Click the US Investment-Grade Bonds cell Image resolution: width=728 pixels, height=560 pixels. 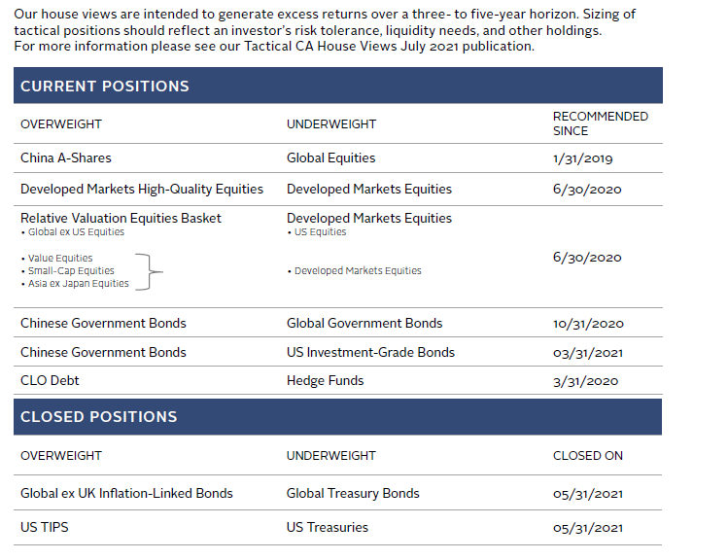370,352
